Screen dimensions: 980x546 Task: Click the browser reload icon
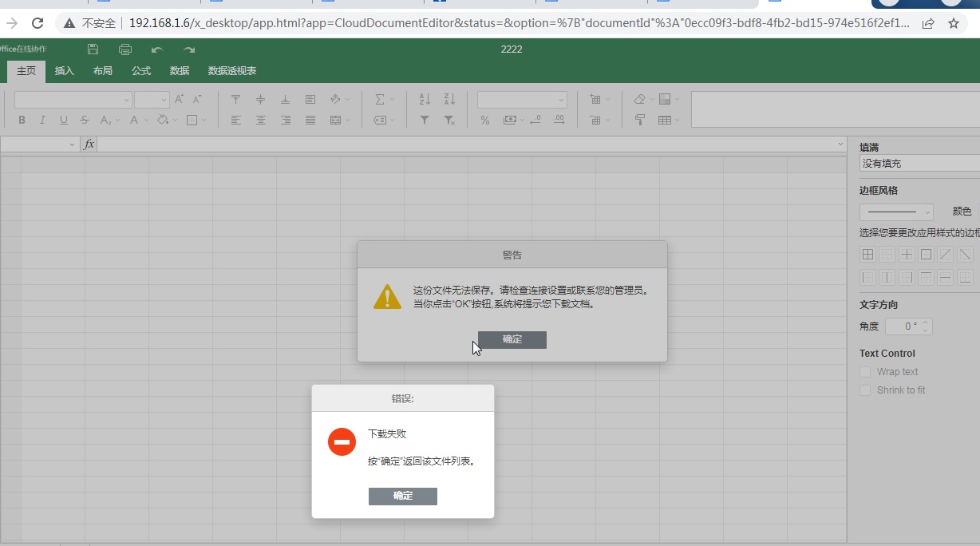coord(38,23)
